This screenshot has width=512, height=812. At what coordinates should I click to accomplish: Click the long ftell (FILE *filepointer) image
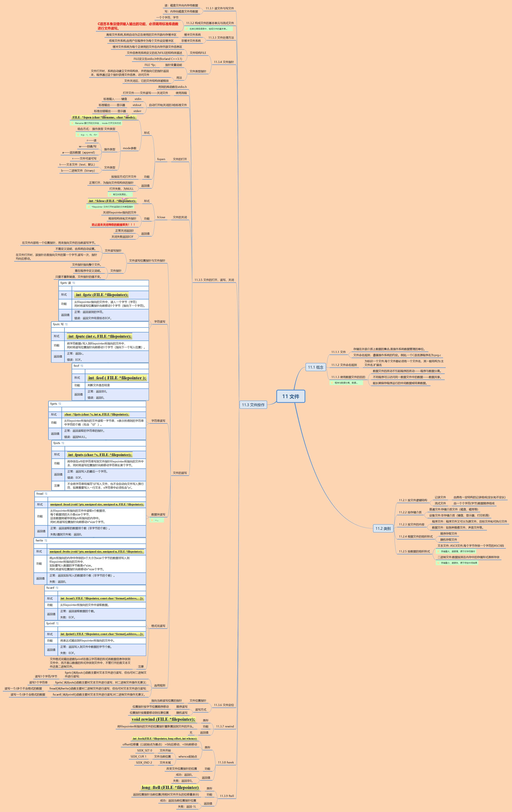170,788
